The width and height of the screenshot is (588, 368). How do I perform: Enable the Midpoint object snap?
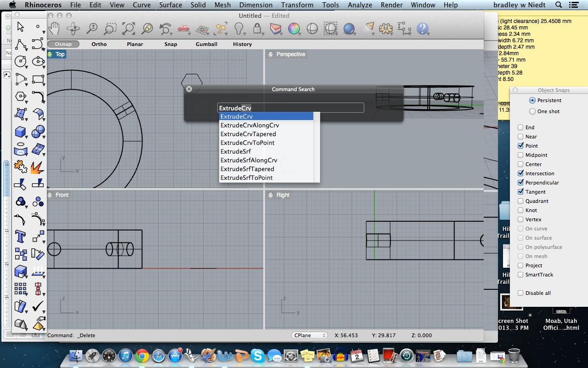tap(520, 155)
